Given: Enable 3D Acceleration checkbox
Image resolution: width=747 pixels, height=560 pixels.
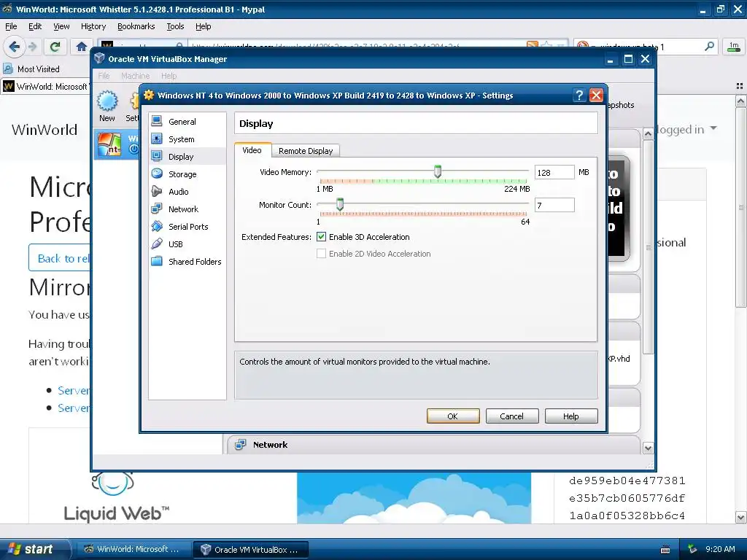Looking at the screenshot, I should [x=321, y=237].
